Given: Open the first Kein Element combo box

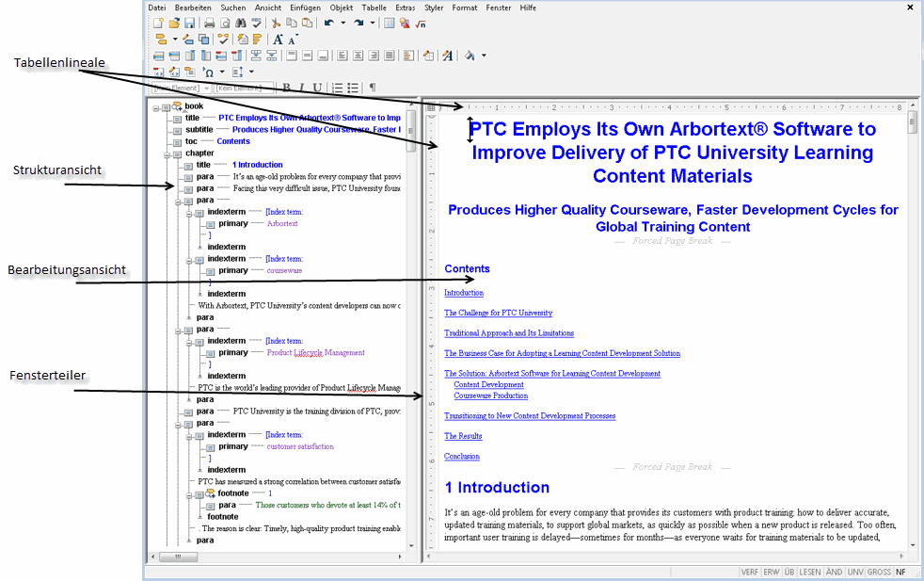Looking at the screenshot, I should click(182, 88).
